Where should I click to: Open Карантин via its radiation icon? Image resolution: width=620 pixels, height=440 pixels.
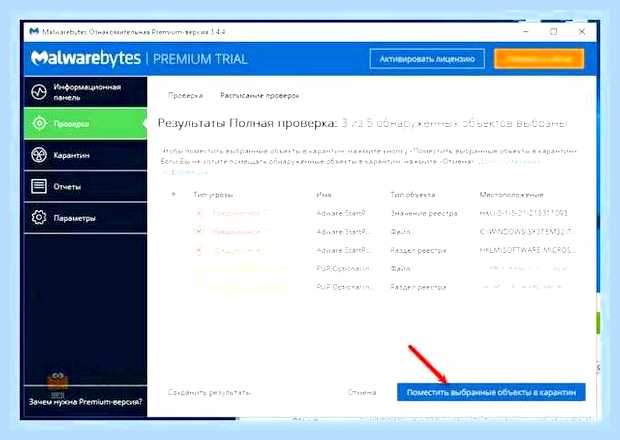pyautogui.click(x=39, y=155)
